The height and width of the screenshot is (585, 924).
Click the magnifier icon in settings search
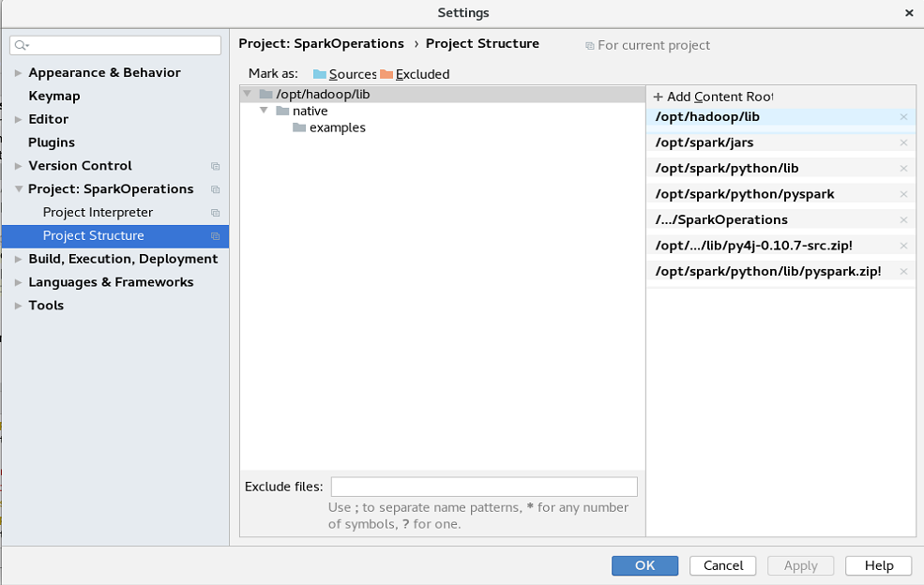(21, 44)
